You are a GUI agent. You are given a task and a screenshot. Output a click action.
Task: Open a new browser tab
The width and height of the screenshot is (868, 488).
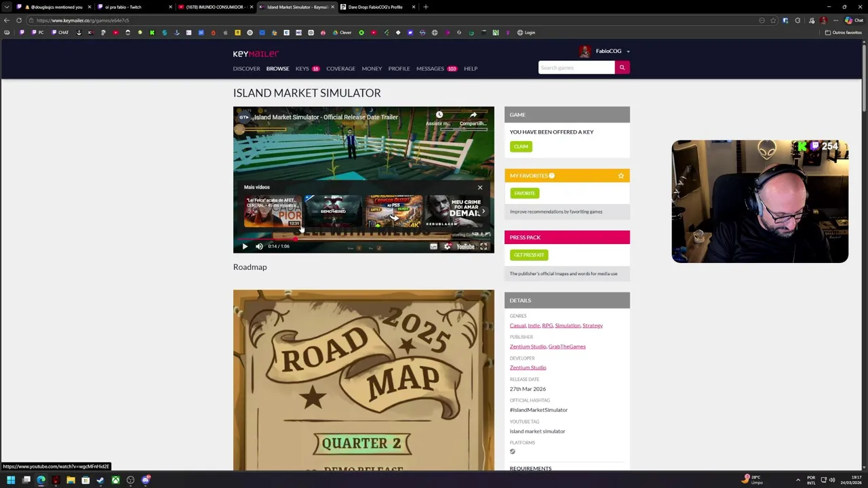point(426,7)
